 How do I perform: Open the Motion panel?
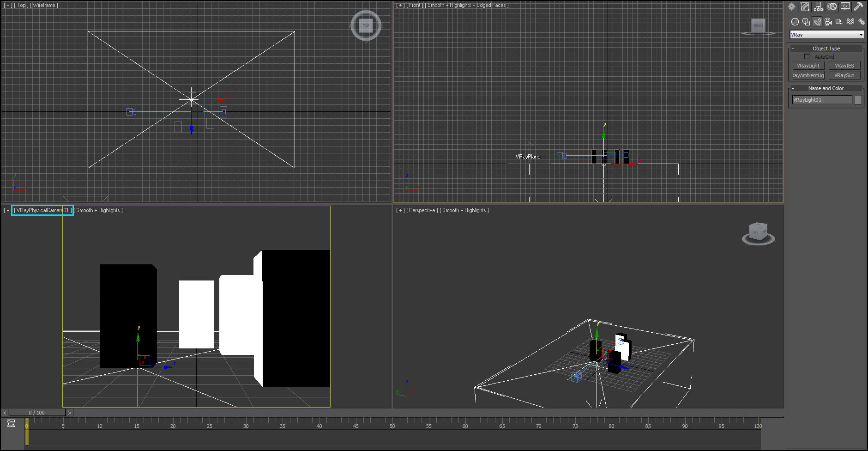[832, 6]
